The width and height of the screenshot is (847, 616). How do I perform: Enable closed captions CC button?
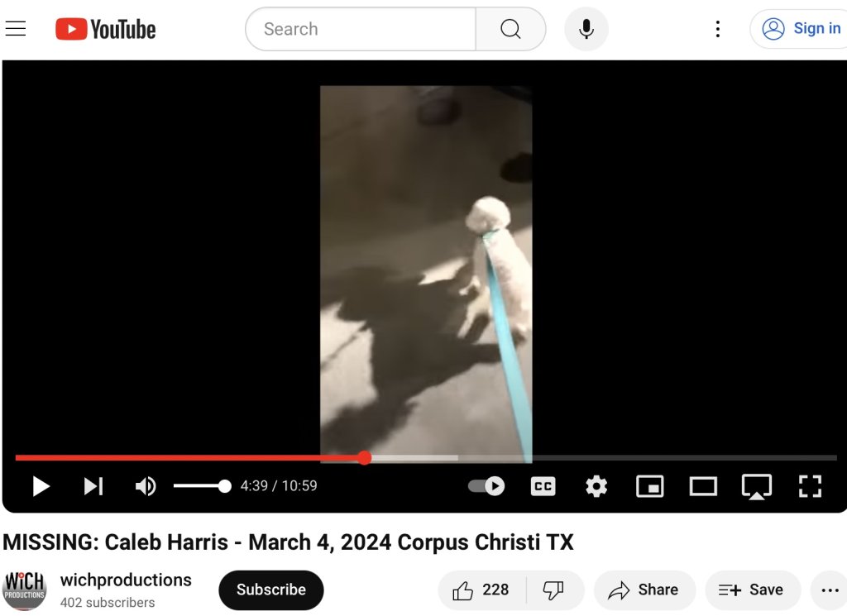[543, 486]
